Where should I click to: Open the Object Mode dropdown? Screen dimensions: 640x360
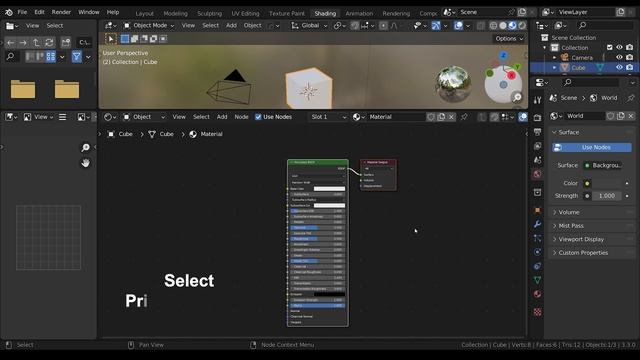click(x=149, y=26)
